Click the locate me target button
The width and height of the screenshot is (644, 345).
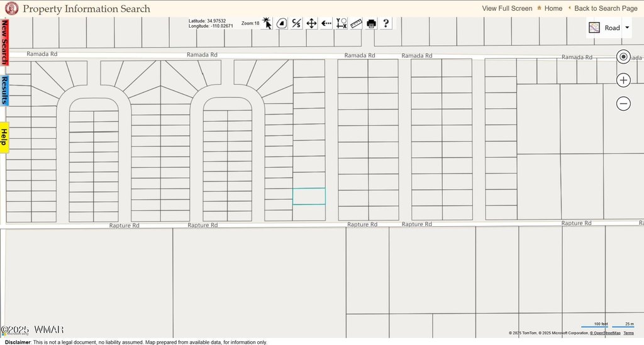pyautogui.click(x=623, y=57)
